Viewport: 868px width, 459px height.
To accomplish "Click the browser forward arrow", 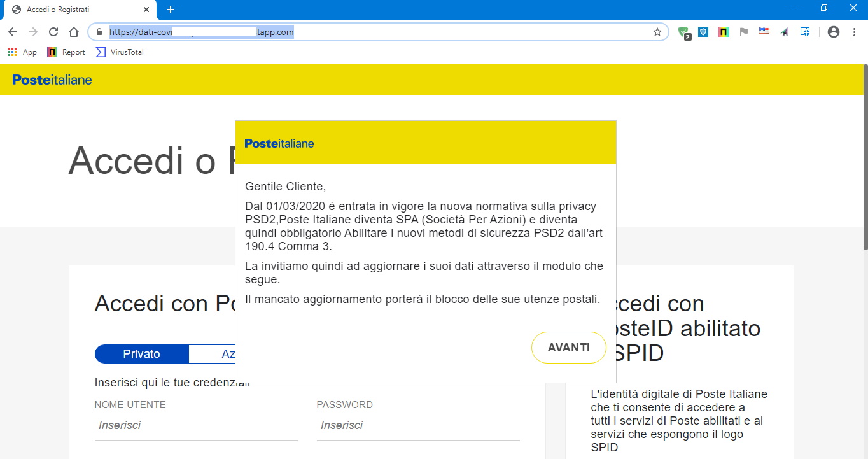I will (33, 32).
